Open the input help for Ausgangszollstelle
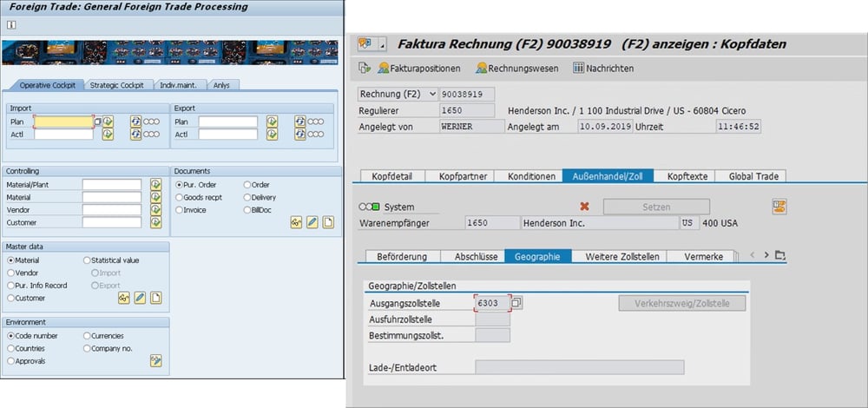The height and width of the screenshot is (408, 868). coord(516,303)
